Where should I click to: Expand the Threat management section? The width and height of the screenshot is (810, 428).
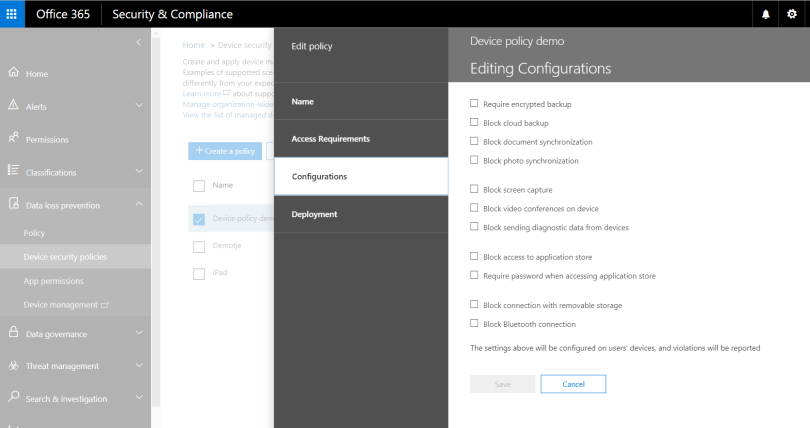(x=139, y=366)
